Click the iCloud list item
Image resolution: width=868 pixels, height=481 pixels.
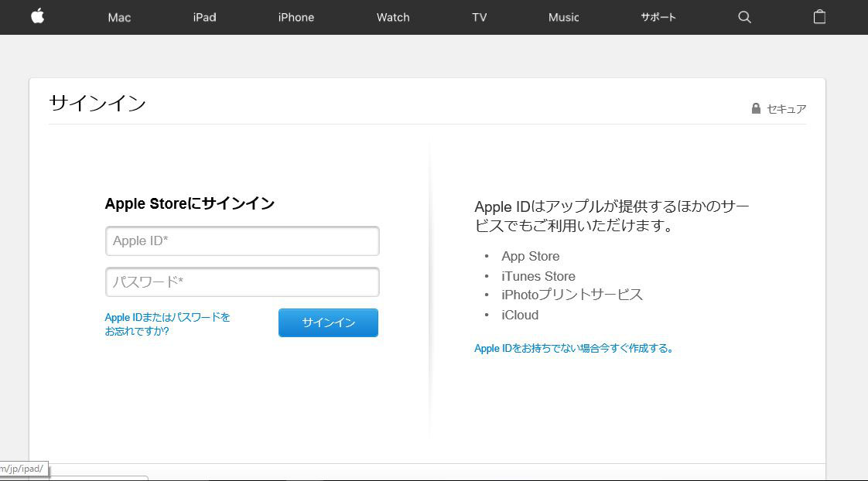[520, 315]
